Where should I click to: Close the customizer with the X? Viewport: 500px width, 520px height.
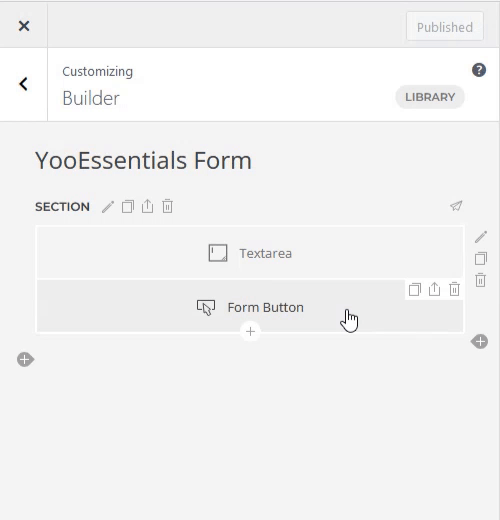[24, 26]
